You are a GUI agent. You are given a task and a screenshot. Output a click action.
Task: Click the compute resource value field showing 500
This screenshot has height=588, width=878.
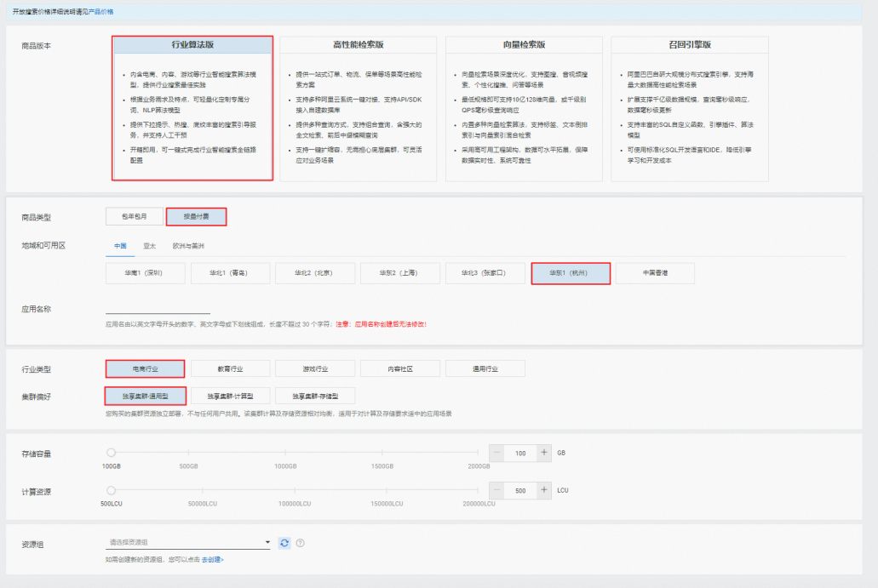click(520, 490)
